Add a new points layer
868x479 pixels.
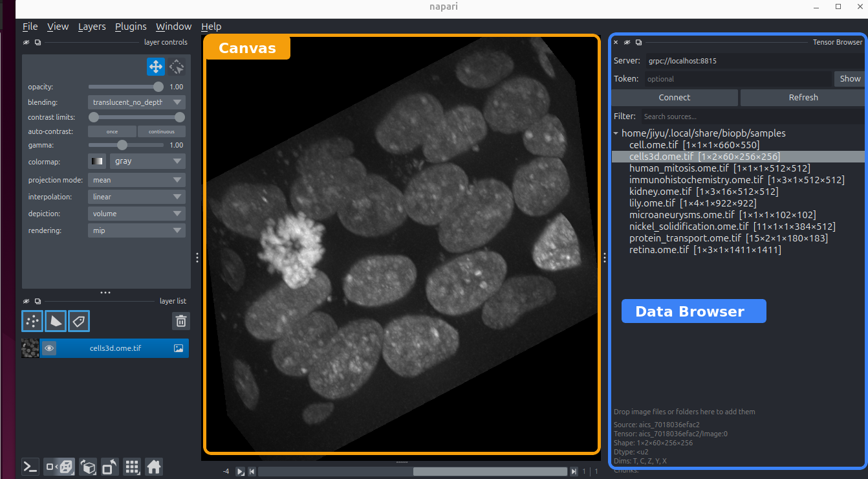(32, 321)
